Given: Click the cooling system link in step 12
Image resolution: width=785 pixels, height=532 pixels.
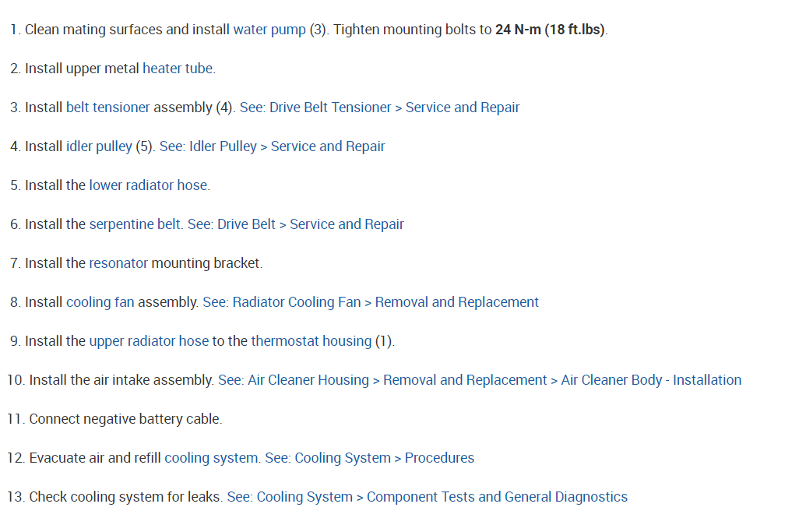Looking at the screenshot, I should 210,458.
